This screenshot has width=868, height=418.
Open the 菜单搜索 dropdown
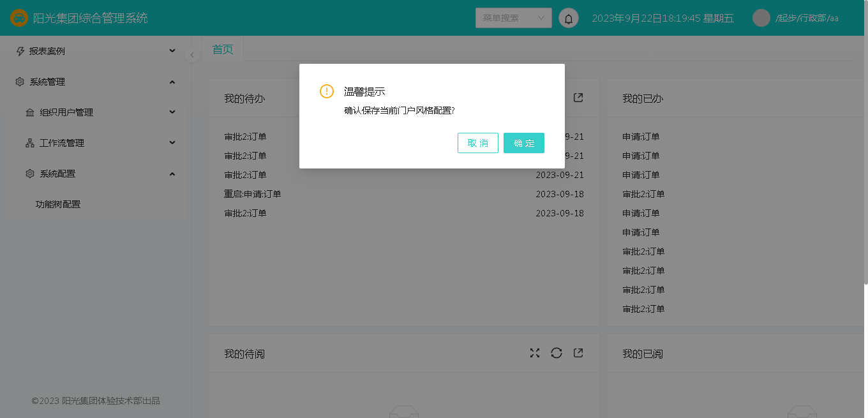(513, 18)
